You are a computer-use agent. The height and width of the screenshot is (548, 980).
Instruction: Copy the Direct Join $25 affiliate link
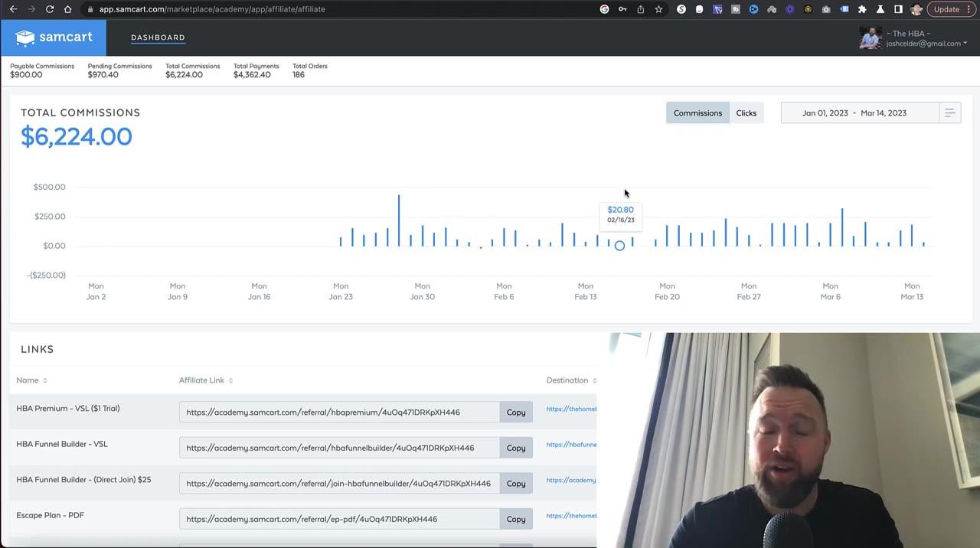[516, 483]
